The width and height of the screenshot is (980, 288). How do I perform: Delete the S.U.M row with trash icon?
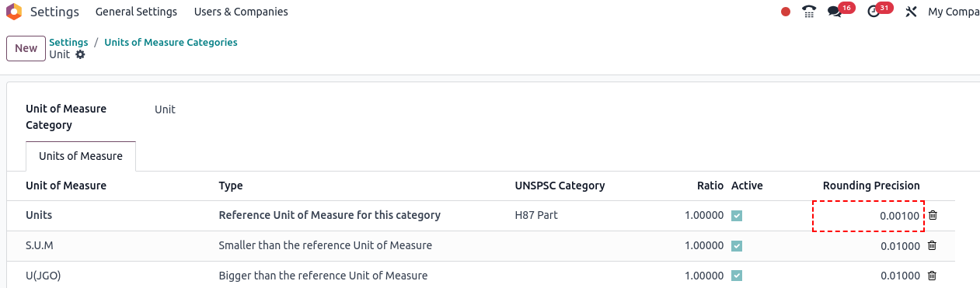(933, 245)
